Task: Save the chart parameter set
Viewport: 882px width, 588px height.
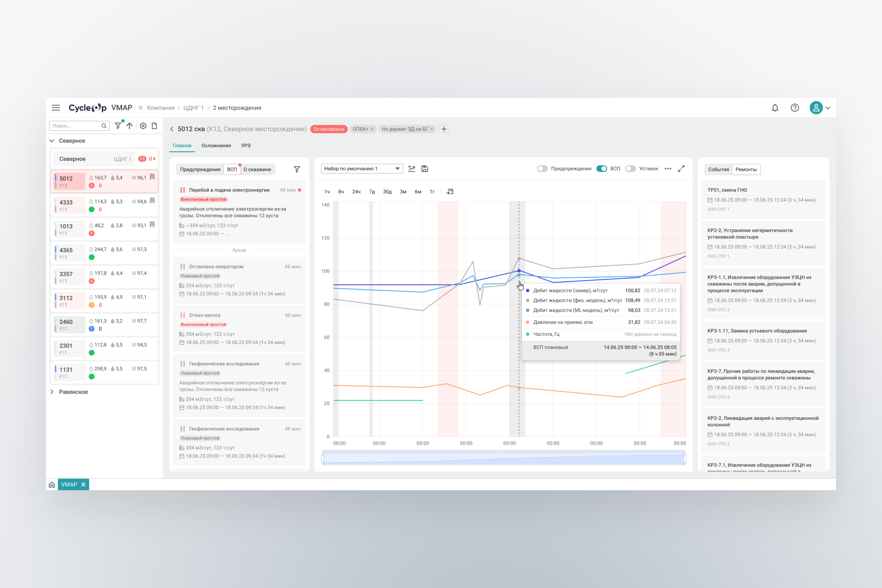Action: tap(424, 169)
